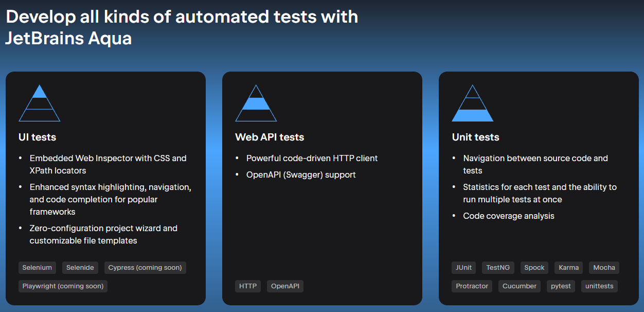Click the Playwright (coming soon) tag
The height and width of the screenshot is (312, 644).
coord(63,286)
